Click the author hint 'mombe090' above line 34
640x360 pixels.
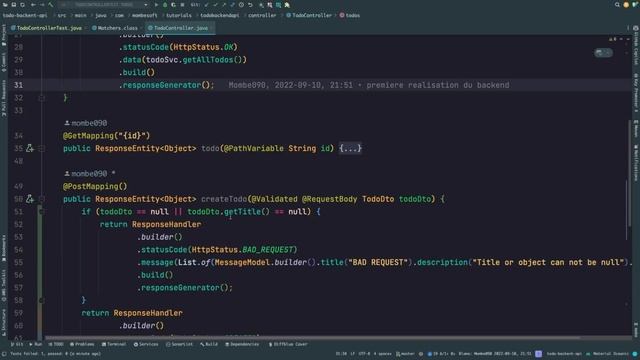pos(86,123)
